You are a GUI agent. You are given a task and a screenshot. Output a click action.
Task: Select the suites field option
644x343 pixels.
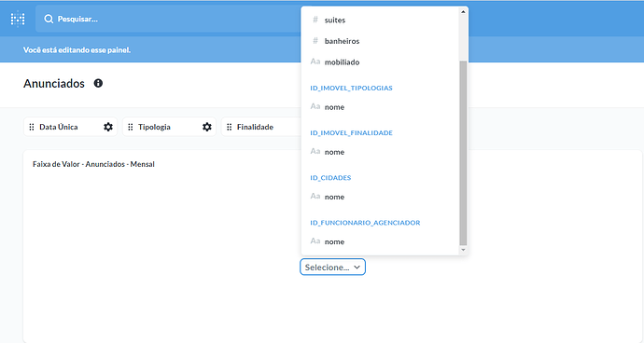tap(380, 20)
